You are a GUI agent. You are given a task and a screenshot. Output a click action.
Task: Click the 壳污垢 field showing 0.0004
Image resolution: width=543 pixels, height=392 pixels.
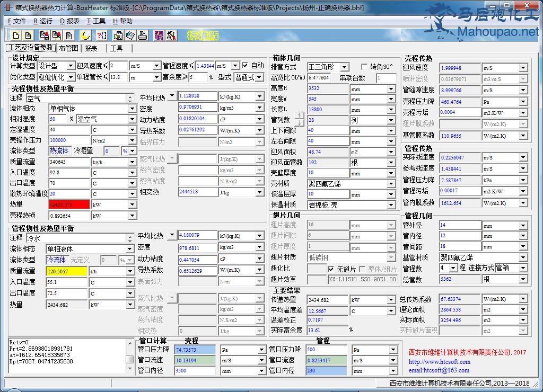[460, 112]
